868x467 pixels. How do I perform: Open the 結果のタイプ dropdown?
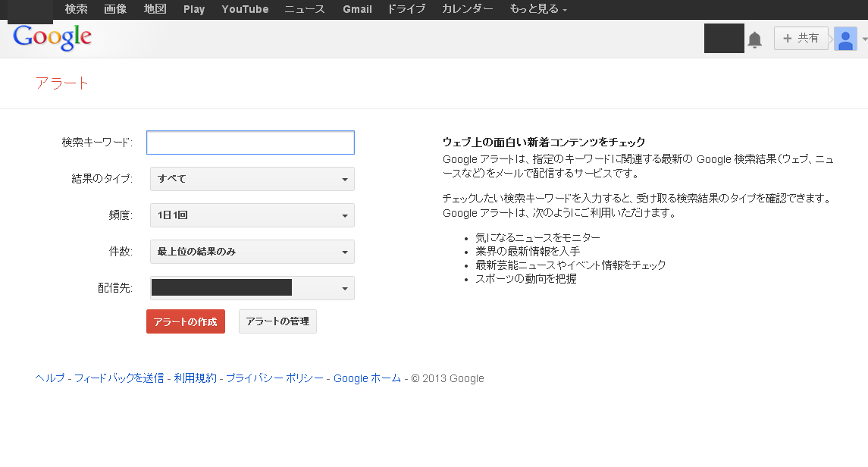pyautogui.click(x=252, y=179)
